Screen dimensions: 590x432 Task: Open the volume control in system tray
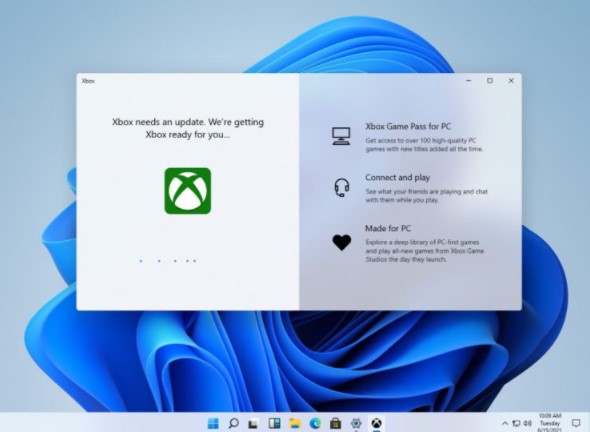(528, 423)
